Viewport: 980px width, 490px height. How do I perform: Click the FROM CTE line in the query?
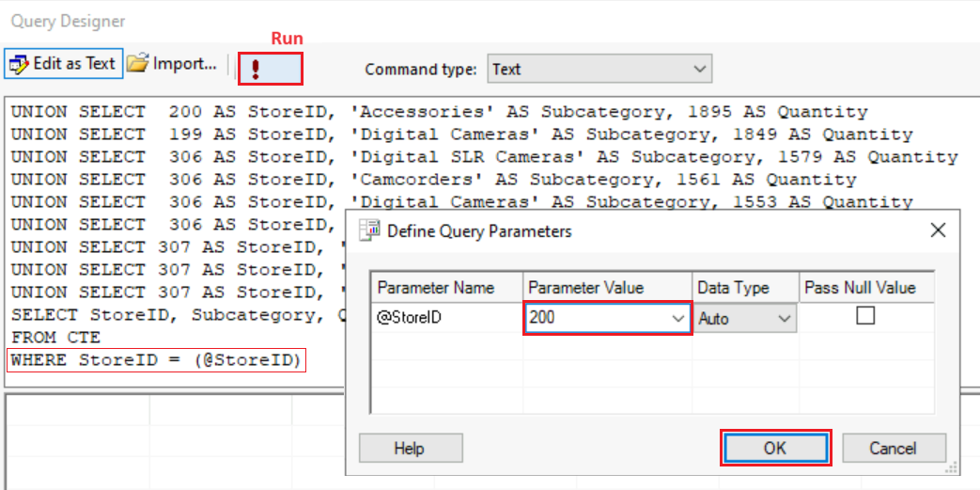[56, 337]
